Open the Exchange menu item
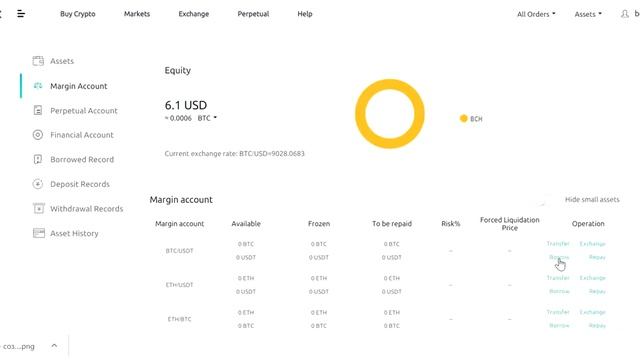This screenshot has width=640, height=360. click(x=193, y=14)
